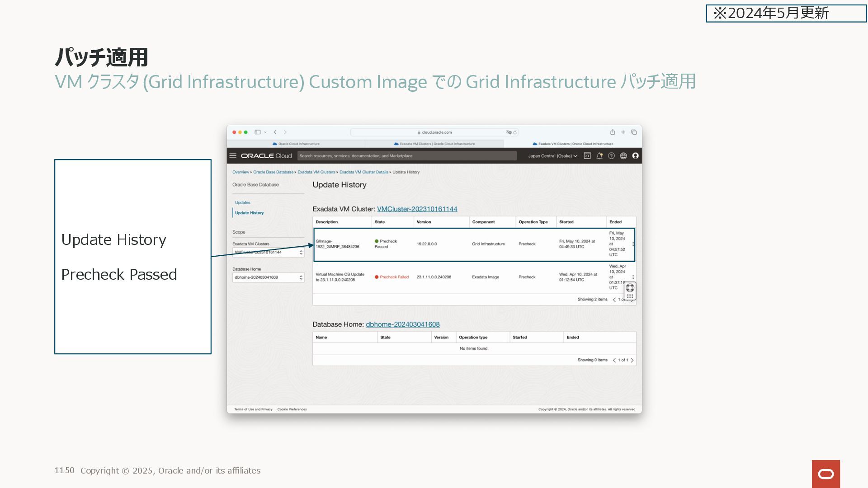Toggle the Safari sidebar button
This screenshot has height=488, width=868.
(x=257, y=132)
